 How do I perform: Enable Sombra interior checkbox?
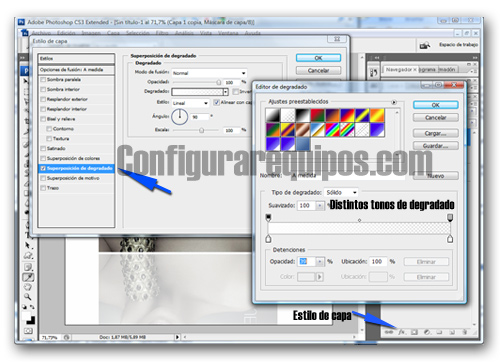[x=43, y=89]
